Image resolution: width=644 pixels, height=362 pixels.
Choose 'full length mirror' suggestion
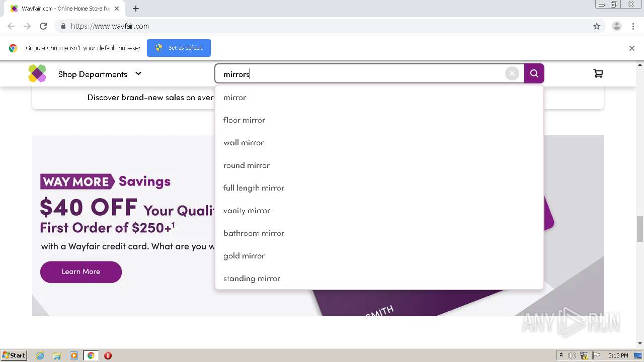[x=379, y=188]
